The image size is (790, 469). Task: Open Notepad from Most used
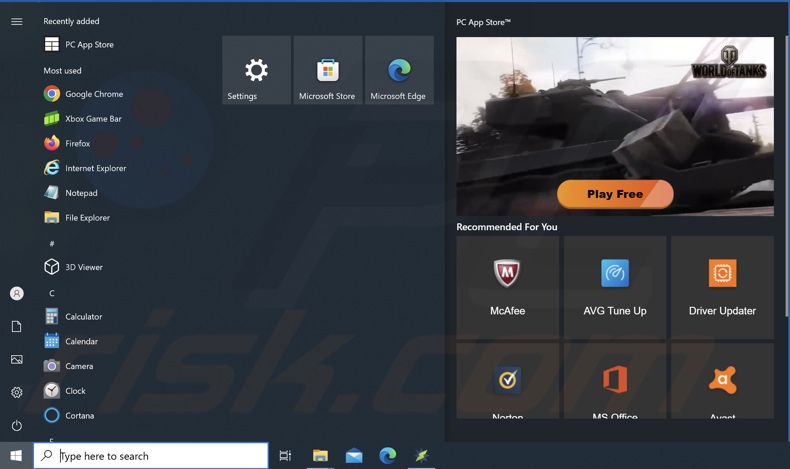point(71,192)
